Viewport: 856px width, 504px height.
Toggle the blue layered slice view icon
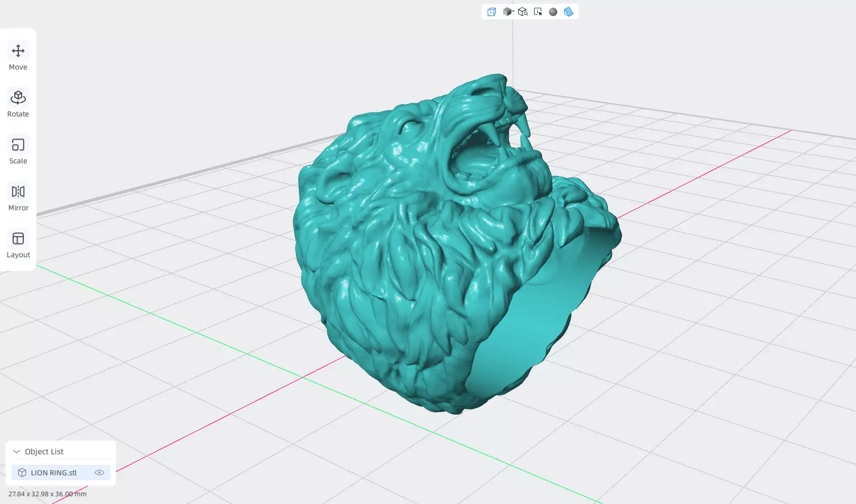568,12
